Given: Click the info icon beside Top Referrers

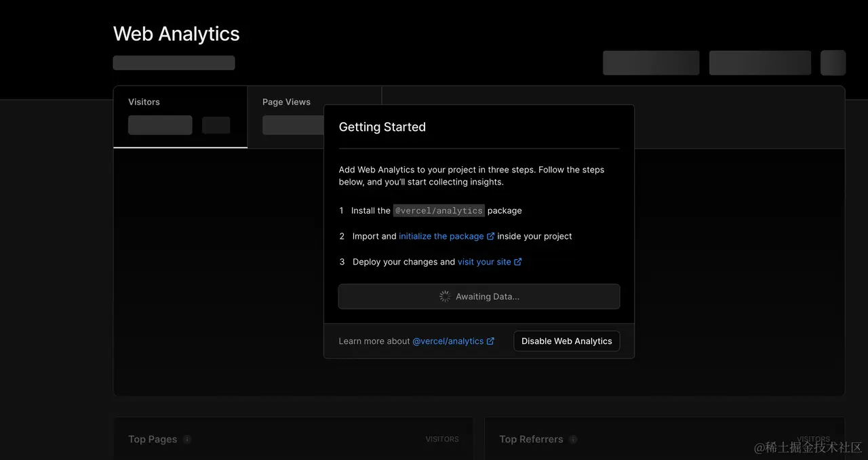Looking at the screenshot, I should click(573, 439).
